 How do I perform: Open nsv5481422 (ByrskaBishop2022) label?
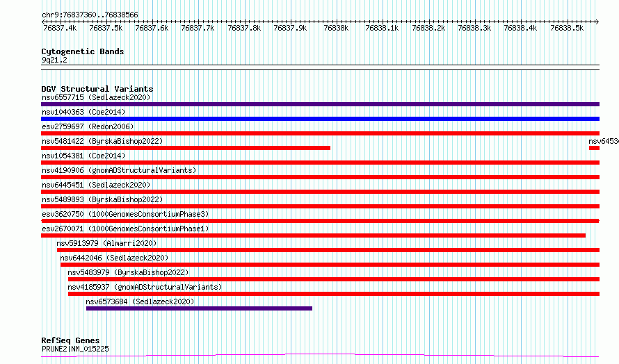tap(102, 141)
